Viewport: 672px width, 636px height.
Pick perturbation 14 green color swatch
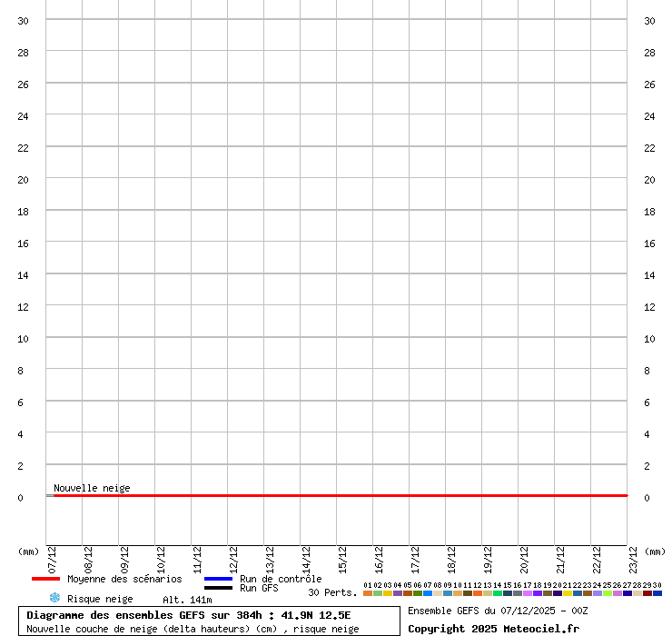[x=498, y=593]
